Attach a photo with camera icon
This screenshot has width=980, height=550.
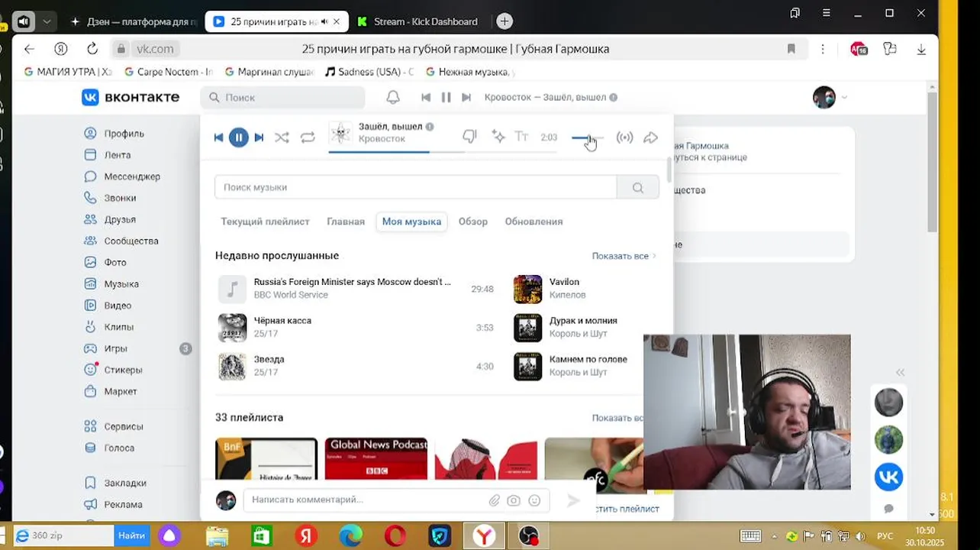(x=514, y=500)
